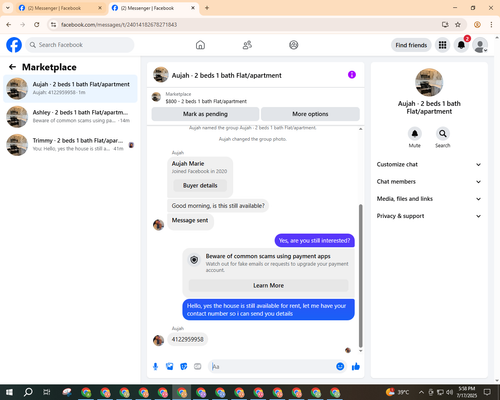Click the 4122959958 message bubble
Image resolution: width=500 pixels, height=400 pixels.
point(187,339)
